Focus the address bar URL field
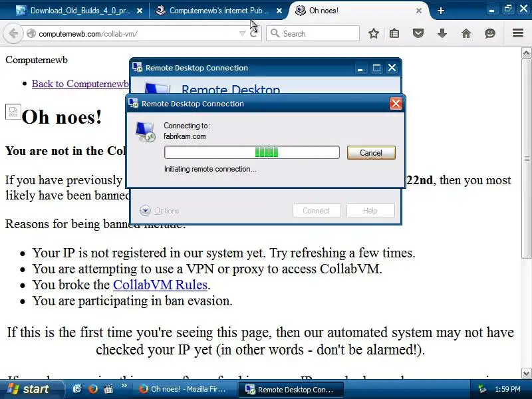Viewport: 532px width, 399px height. coord(136,34)
